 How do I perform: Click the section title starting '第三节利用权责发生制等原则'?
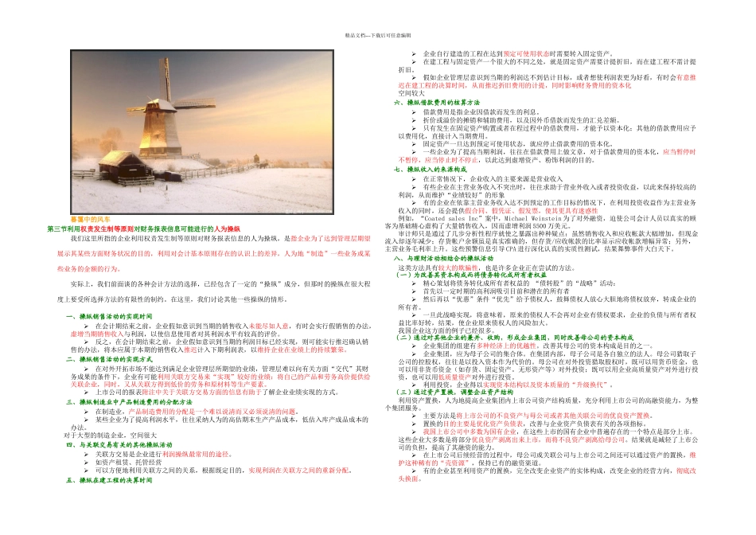click(x=143, y=228)
